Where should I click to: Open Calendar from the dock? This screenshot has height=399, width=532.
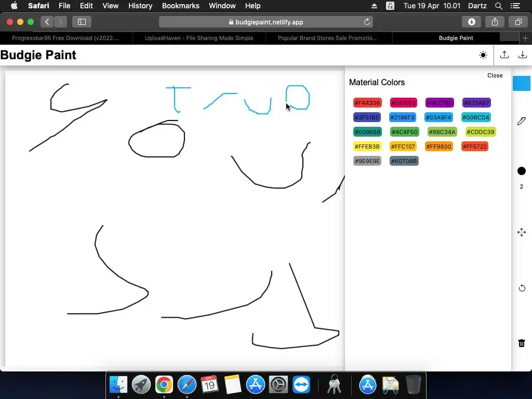209,384
